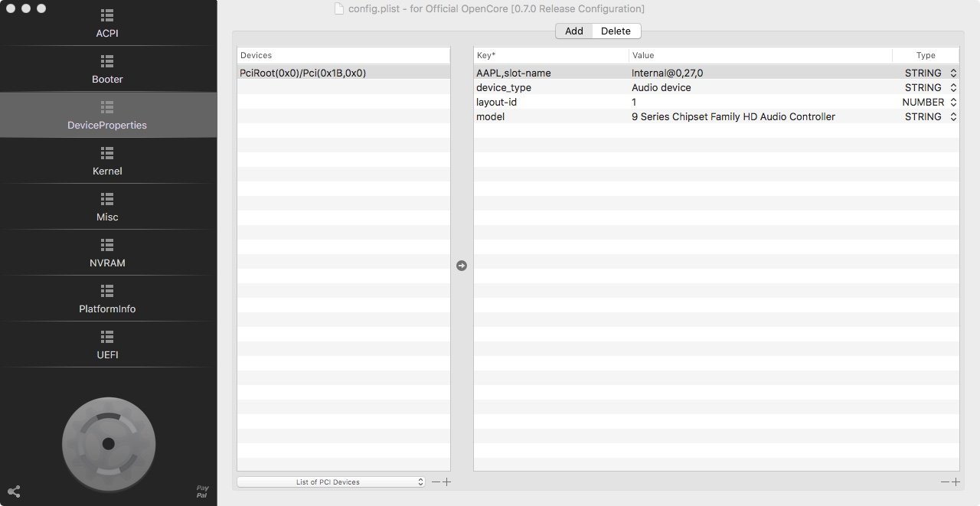This screenshot has width=980, height=506.
Task: Click the round OpenCore disc logo
Action: 109,444
